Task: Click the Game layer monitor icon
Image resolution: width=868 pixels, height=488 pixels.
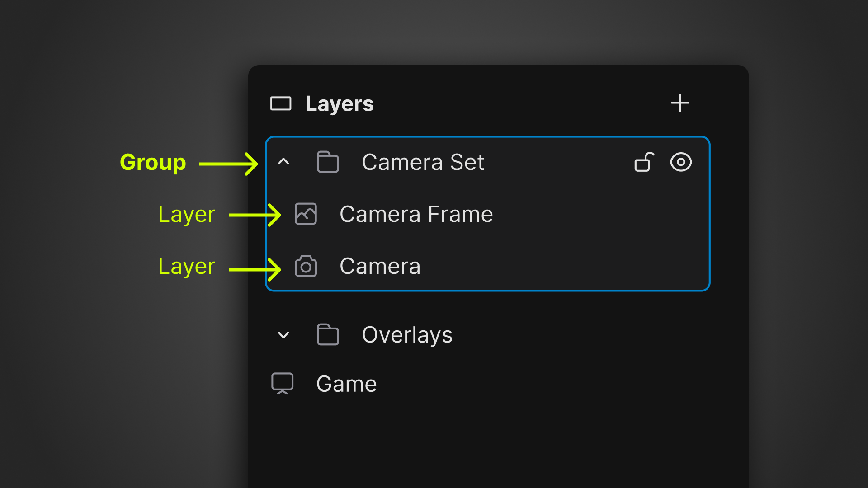Action: 282,384
